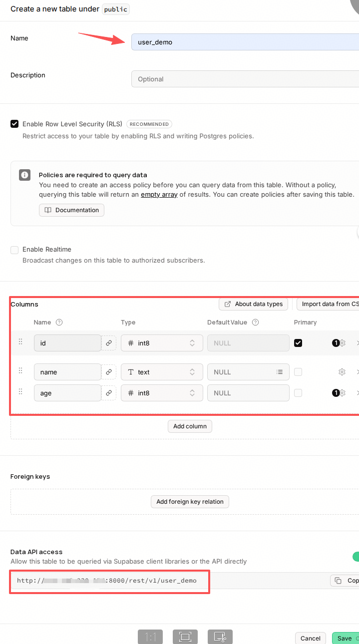Open the empty array link
Viewport: 359px width, 644px height.
pyautogui.click(x=159, y=195)
